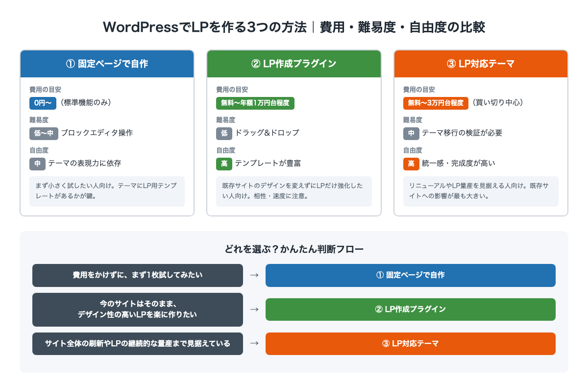Click the green '高' freedom badge
This screenshot has height=380, width=588.
(x=224, y=164)
